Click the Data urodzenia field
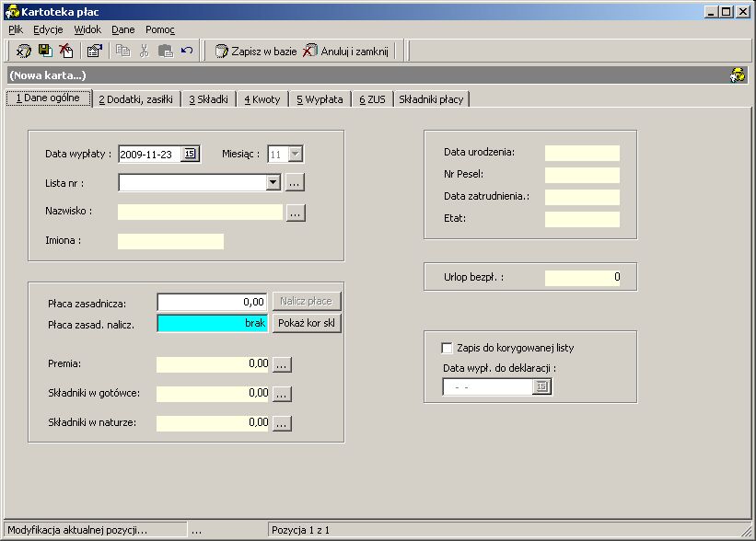The height and width of the screenshot is (541, 756). pyautogui.click(x=582, y=153)
